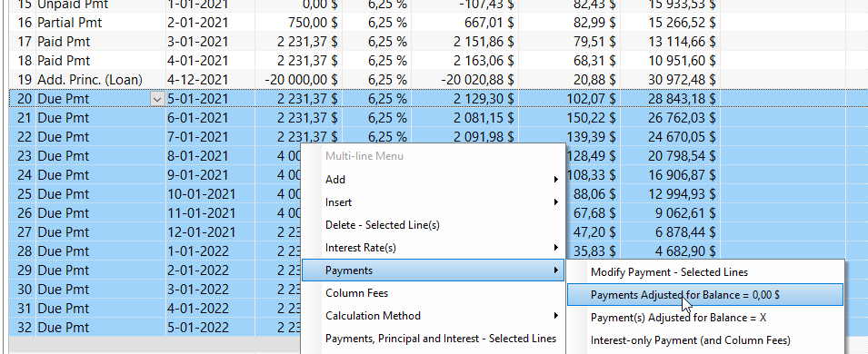This screenshot has width=868, height=354.
Task: Select the Paid Pmt label in row 18
Action: pyautogui.click(x=64, y=61)
